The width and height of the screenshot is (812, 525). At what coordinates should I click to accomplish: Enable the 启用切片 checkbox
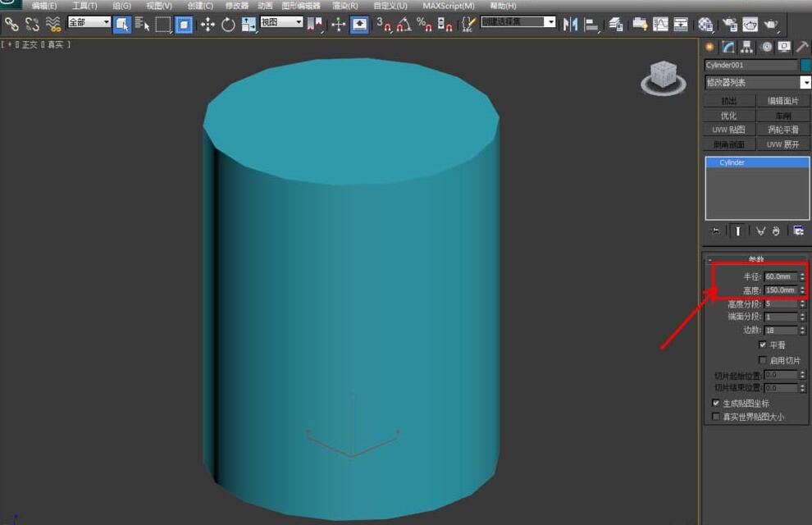click(762, 360)
